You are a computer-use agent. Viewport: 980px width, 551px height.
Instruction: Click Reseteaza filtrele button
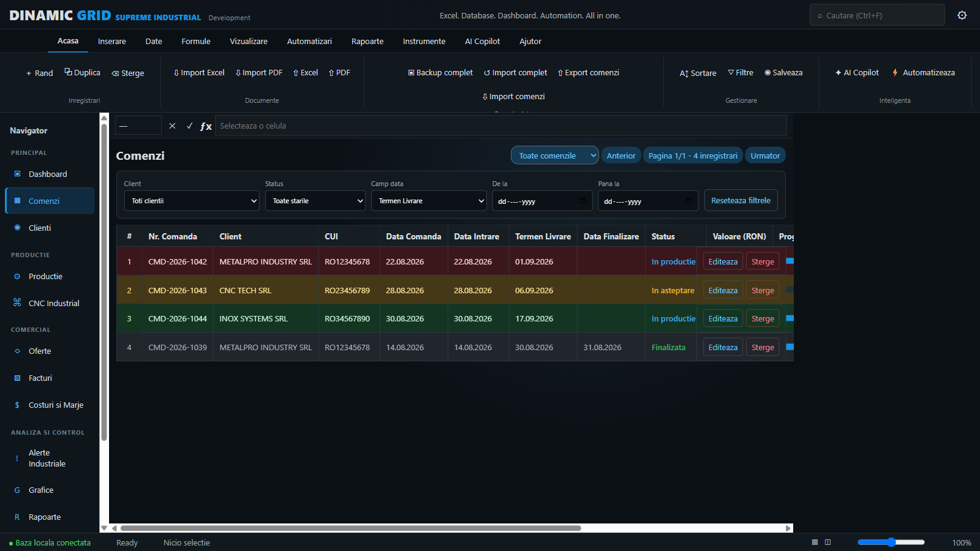[x=741, y=200]
